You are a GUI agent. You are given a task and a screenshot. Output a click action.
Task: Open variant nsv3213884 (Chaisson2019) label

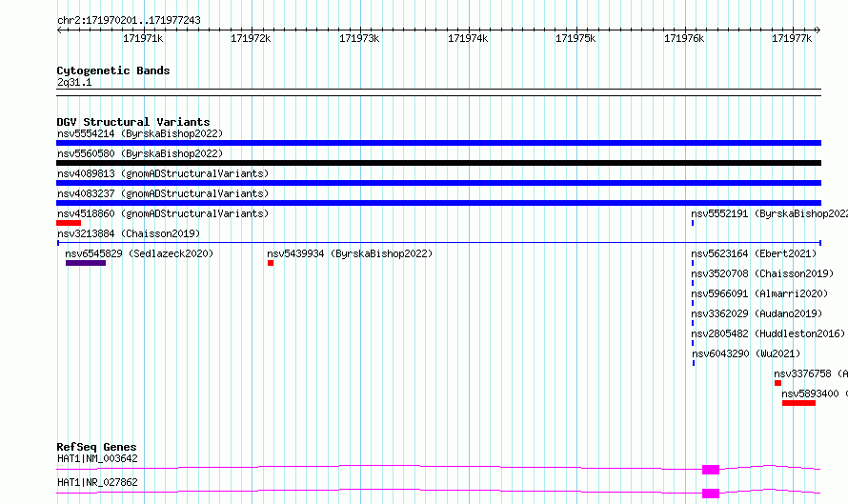(x=129, y=233)
